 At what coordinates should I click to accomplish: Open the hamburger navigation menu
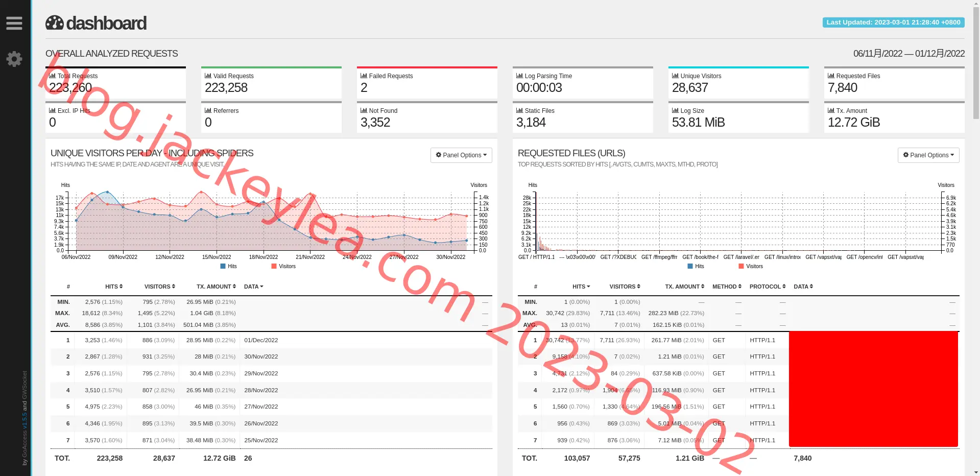point(14,23)
